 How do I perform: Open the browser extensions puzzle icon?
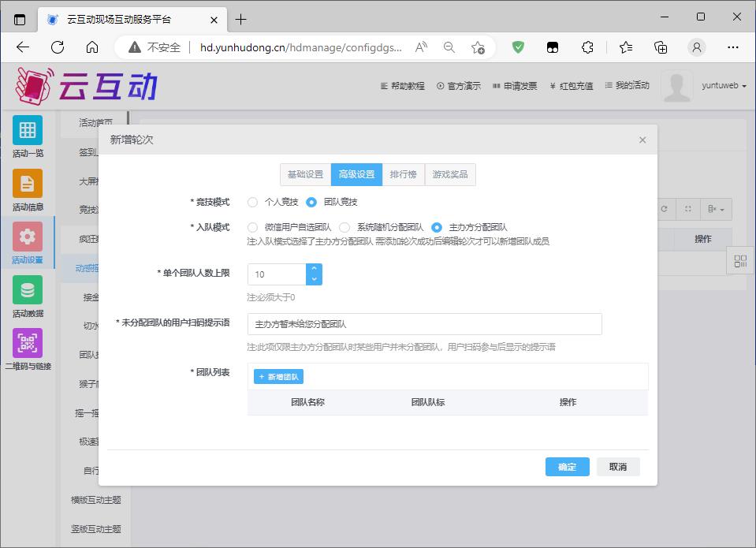(x=587, y=47)
